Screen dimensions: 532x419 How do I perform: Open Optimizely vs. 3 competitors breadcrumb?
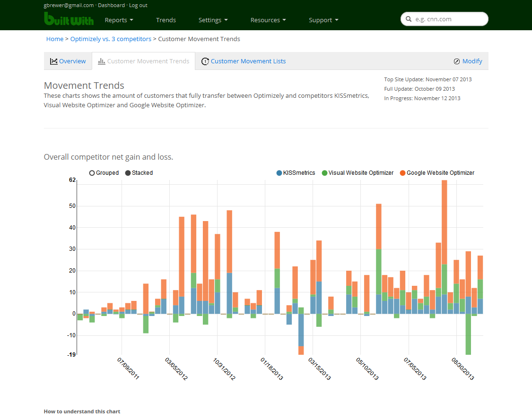[111, 39]
